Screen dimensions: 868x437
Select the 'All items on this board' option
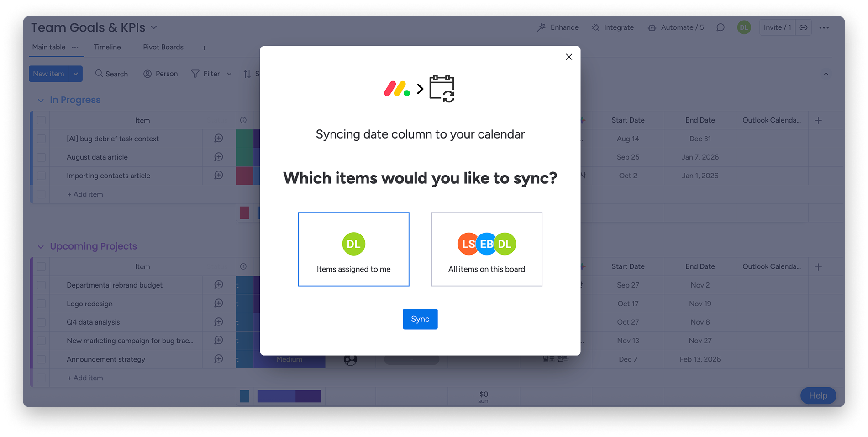(x=487, y=249)
